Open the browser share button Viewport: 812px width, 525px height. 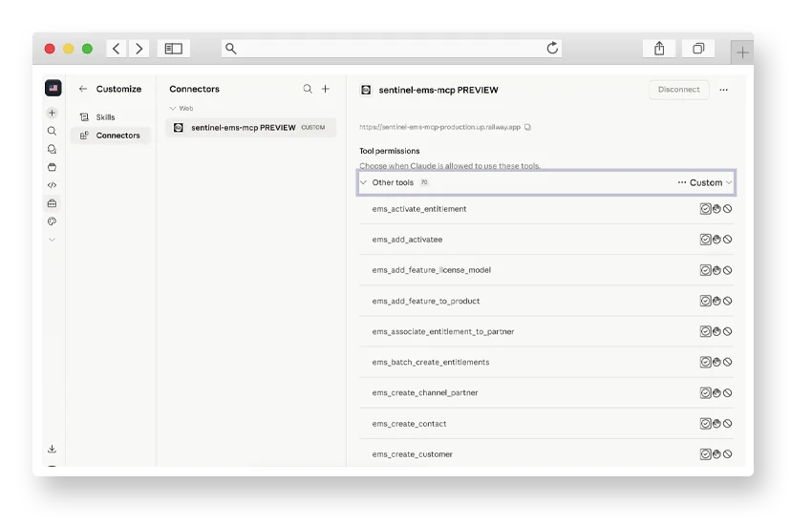(659, 49)
